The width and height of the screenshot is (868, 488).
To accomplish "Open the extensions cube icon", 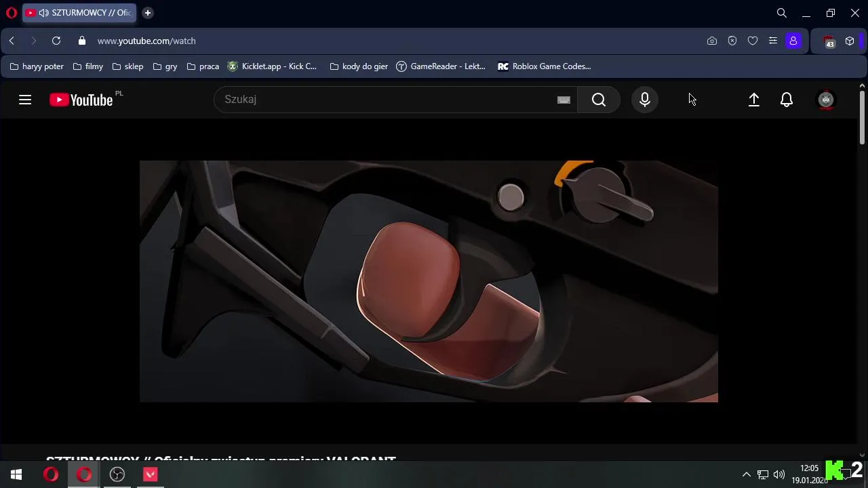I will tap(850, 41).
